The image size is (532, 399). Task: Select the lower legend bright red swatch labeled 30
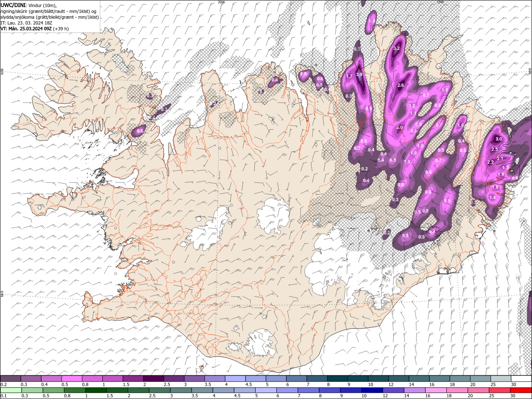tap(520, 390)
